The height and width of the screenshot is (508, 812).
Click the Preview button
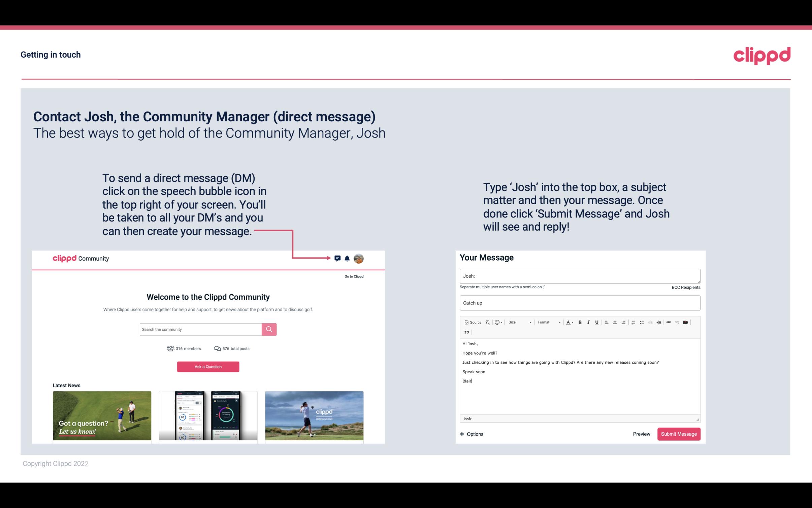coord(641,434)
